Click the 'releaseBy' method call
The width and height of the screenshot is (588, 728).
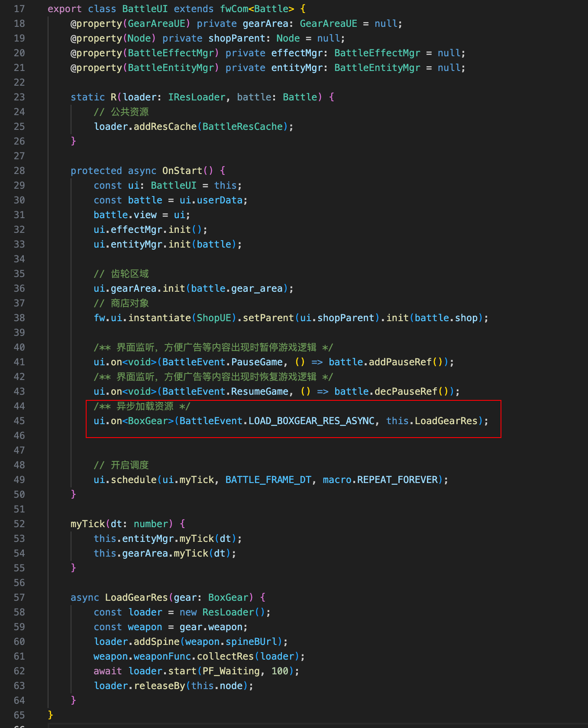[x=159, y=686]
